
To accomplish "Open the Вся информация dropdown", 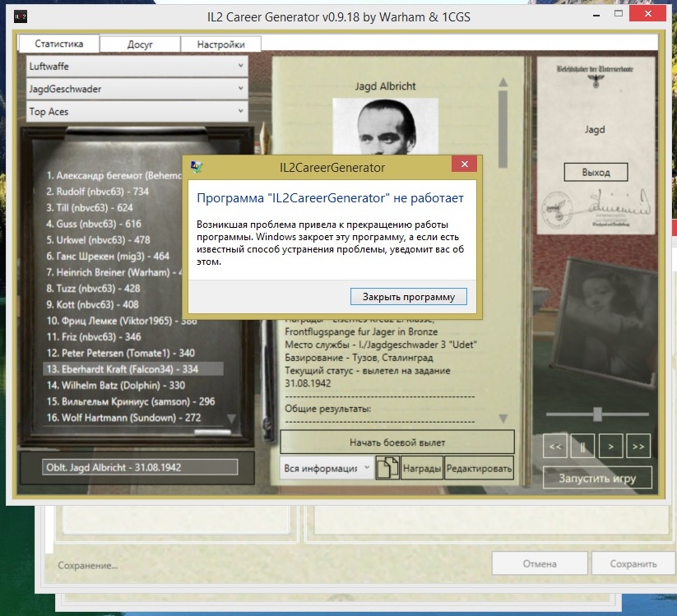I will (327, 468).
